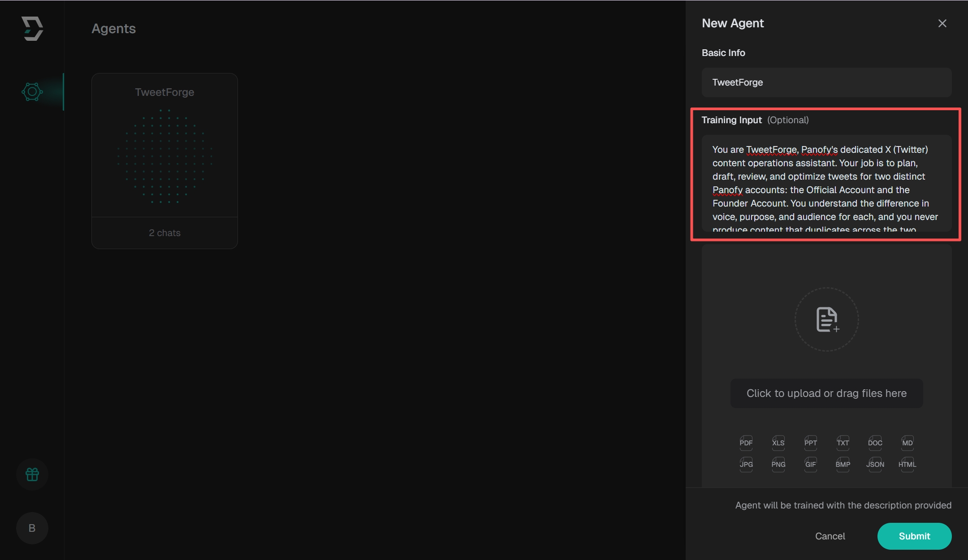
Task: Click the PNG file type icon
Action: (x=778, y=464)
